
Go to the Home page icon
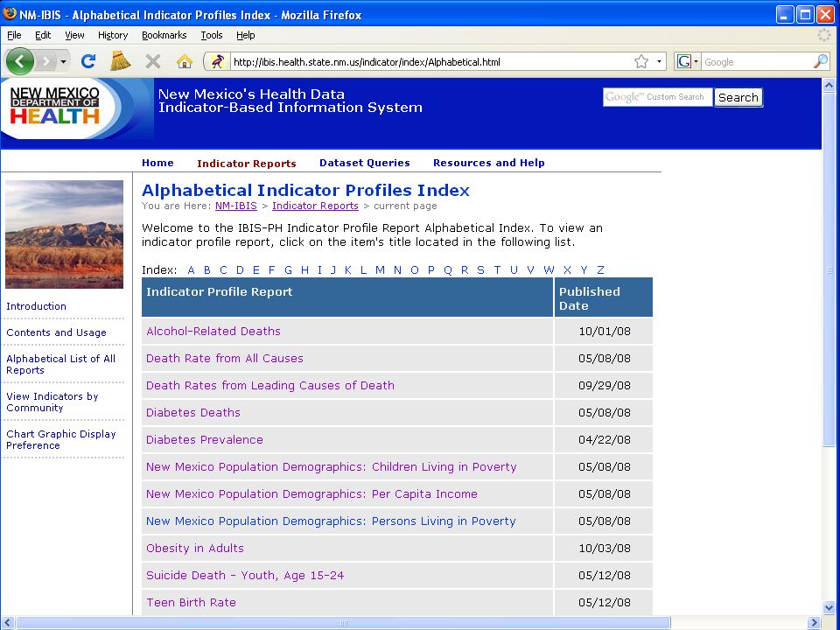click(x=185, y=61)
